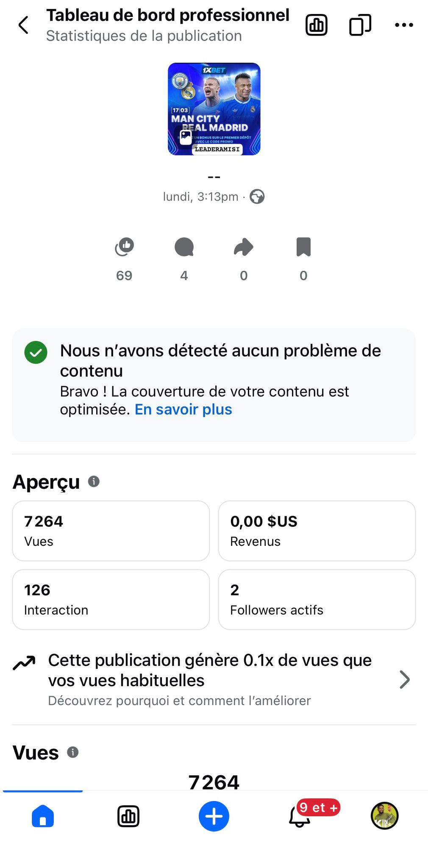Open the notifications bell tab
Screen dimensions: 428x868
(x=300, y=816)
